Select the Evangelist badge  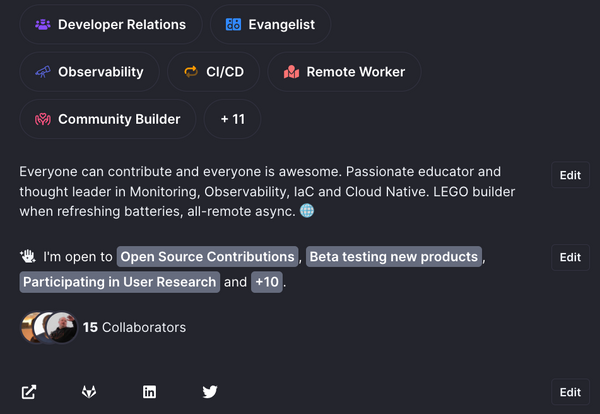[x=270, y=24]
